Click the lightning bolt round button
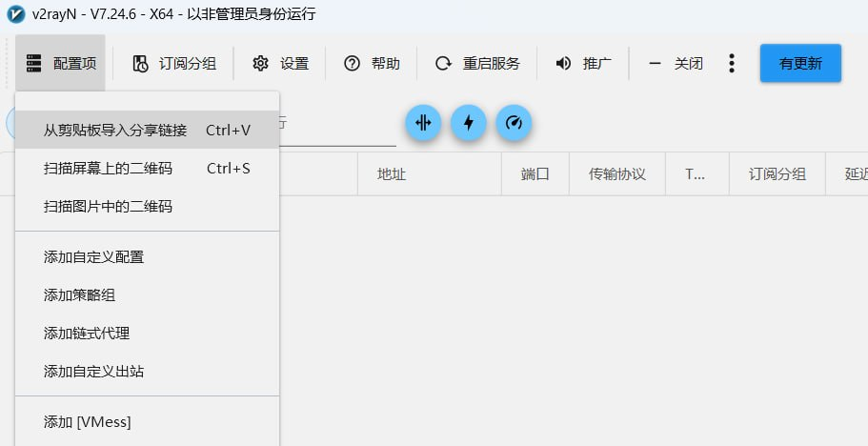 pos(469,122)
